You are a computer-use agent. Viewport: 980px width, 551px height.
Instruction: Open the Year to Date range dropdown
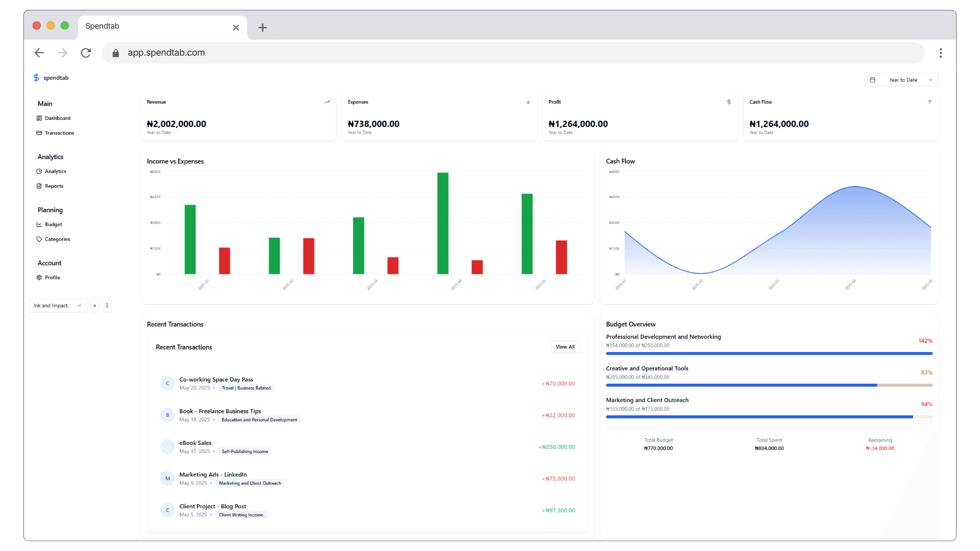901,80
